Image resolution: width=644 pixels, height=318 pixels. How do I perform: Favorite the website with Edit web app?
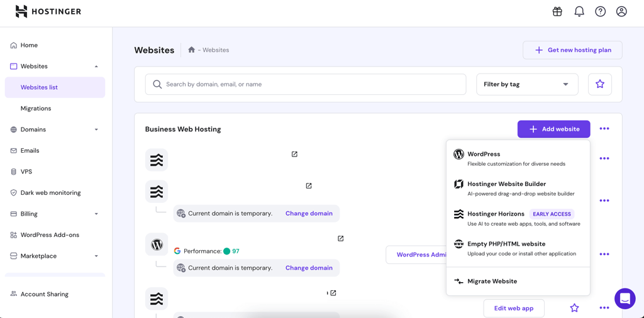pos(574,308)
